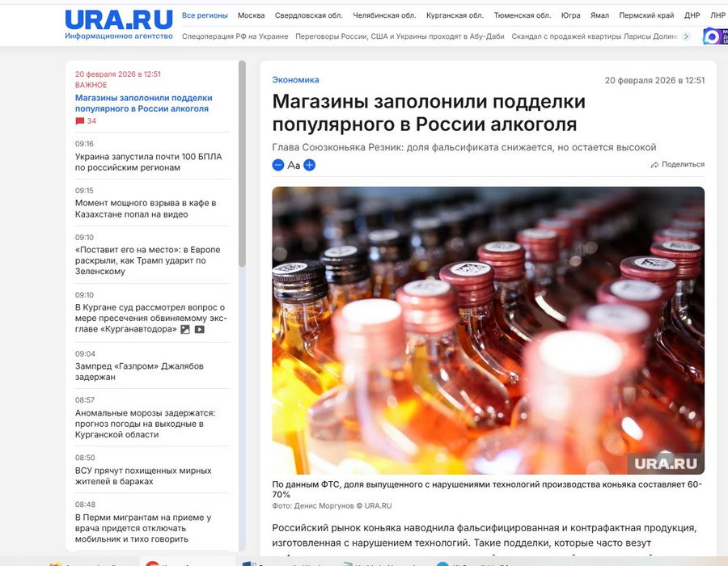
Task: Open comments via the red comment icon
Action: [80, 121]
